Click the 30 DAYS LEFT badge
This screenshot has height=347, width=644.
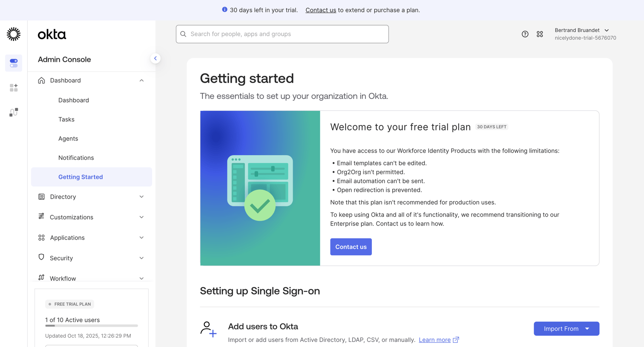point(492,127)
